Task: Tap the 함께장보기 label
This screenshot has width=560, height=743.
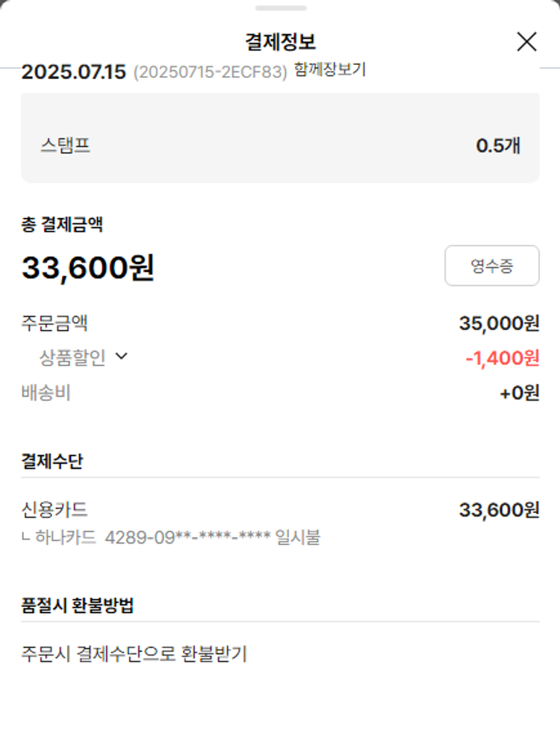Action: coord(330,71)
